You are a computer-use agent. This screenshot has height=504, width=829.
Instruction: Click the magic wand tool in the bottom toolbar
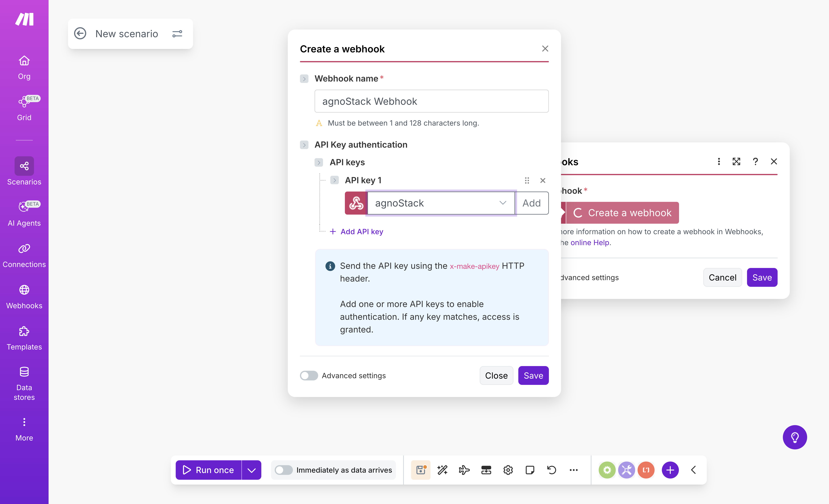tap(442, 470)
